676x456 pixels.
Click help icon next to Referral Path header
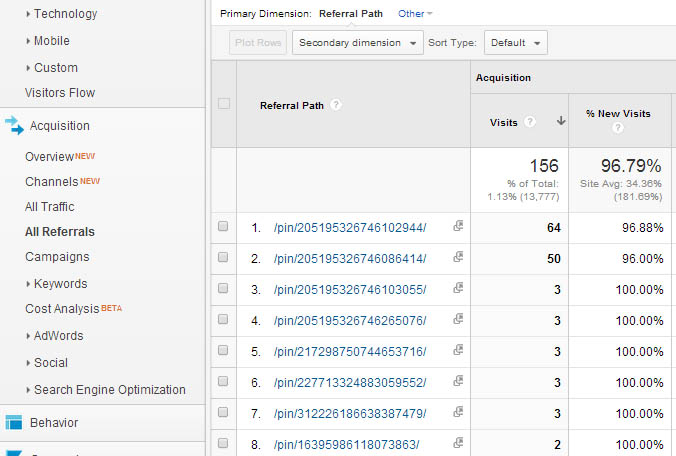coord(336,105)
